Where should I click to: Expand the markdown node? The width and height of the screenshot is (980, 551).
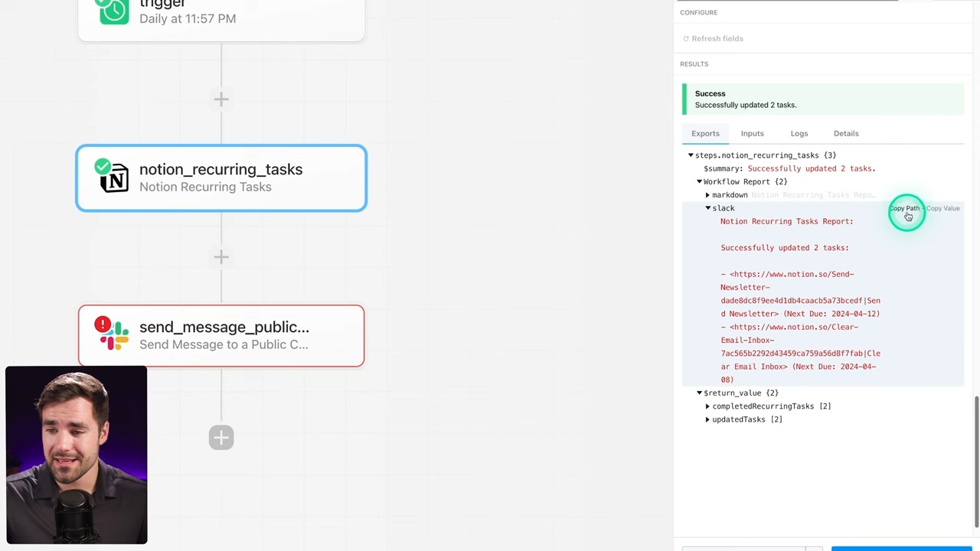tap(708, 195)
